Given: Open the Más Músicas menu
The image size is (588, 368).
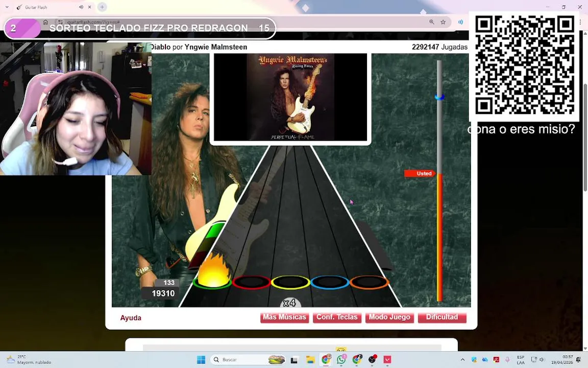Looking at the screenshot, I should coord(285,317).
